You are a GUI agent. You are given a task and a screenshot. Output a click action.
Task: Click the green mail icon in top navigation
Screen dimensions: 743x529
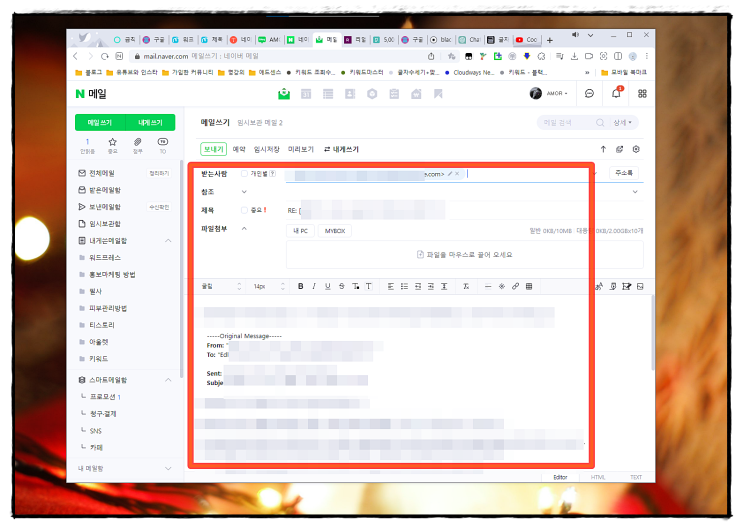(284, 93)
